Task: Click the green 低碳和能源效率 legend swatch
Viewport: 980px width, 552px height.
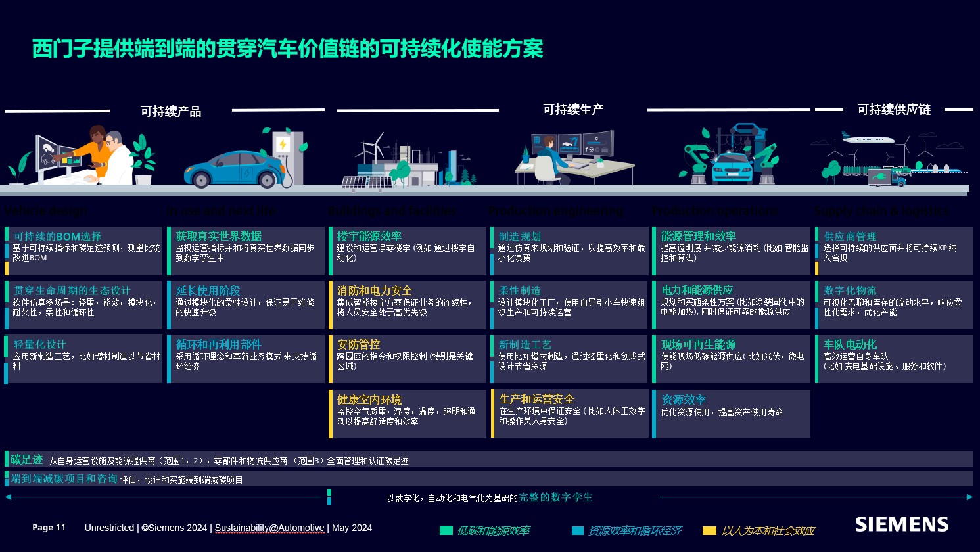Action: (x=446, y=530)
